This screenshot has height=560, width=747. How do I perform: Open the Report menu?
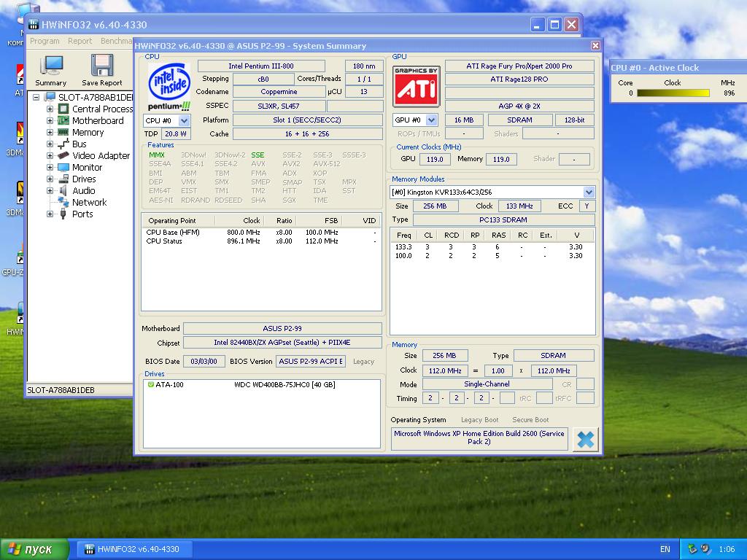(x=80, y=42)
